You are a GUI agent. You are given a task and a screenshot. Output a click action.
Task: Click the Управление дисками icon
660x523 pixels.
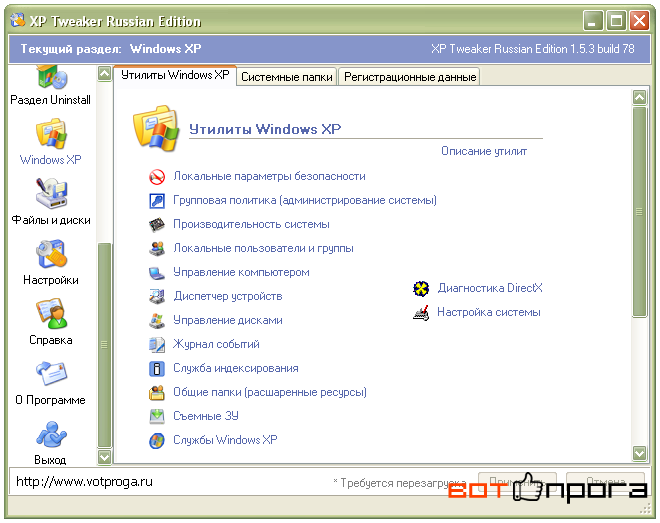157,321
